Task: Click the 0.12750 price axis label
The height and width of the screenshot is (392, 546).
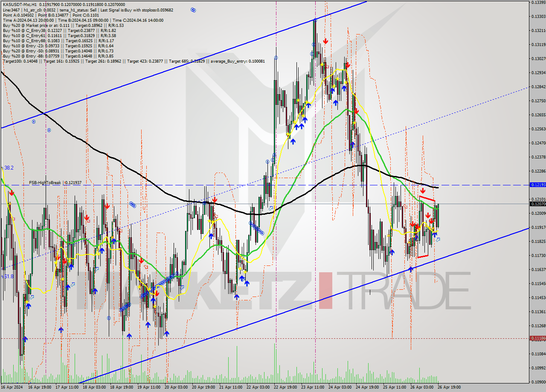Action: (538, 101)
